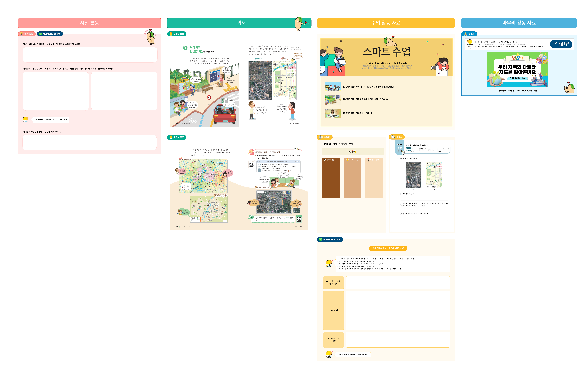The height and width of the screenshot is (372, 588).
Task: Select the 생각 톡톡 tab label
Action: tap(27, 34)
